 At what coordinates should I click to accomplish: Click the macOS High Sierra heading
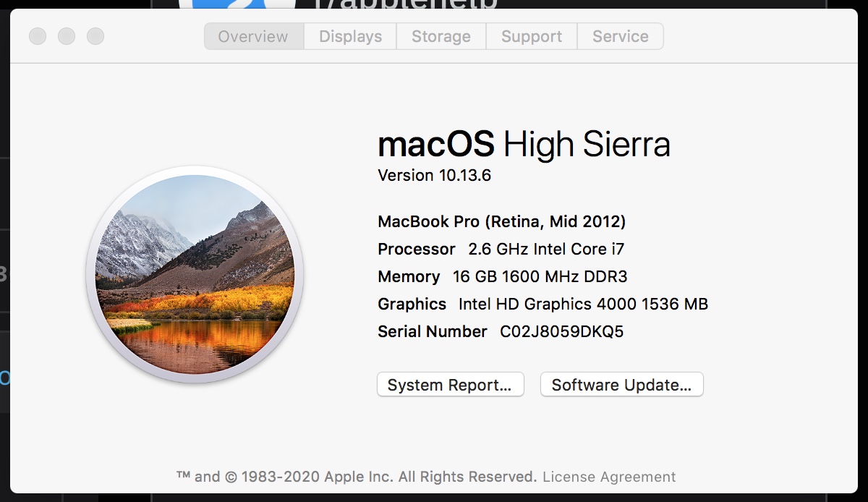[524, 144]
